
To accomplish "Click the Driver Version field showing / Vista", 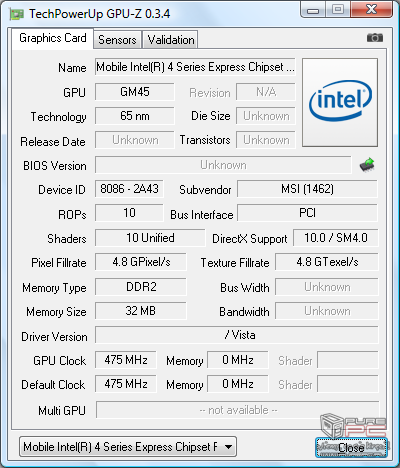I will click(x=237, y=335).
